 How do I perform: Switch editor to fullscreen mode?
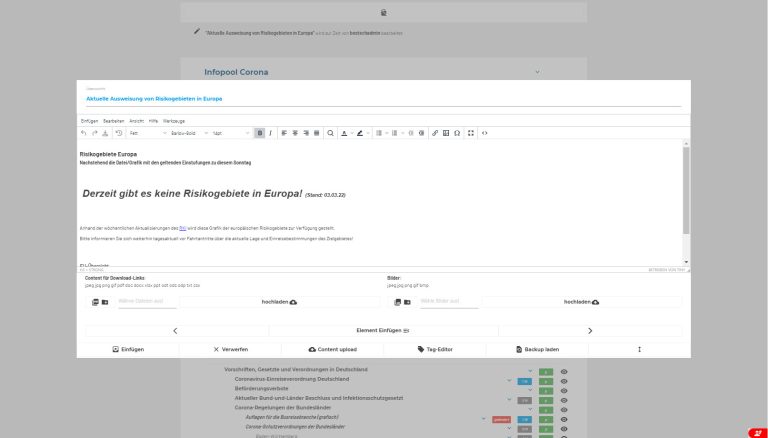(x=471, y=132)
